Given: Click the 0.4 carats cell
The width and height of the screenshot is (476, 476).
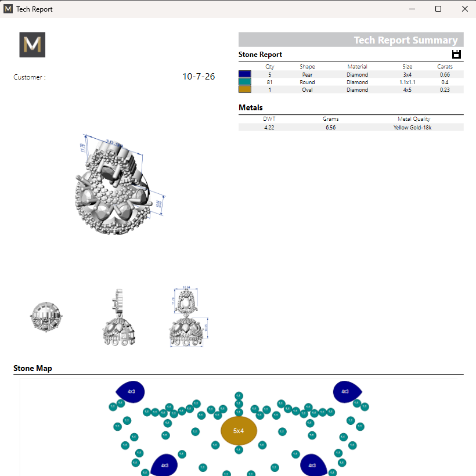Looking at the screenshot, I should (445, 82).
